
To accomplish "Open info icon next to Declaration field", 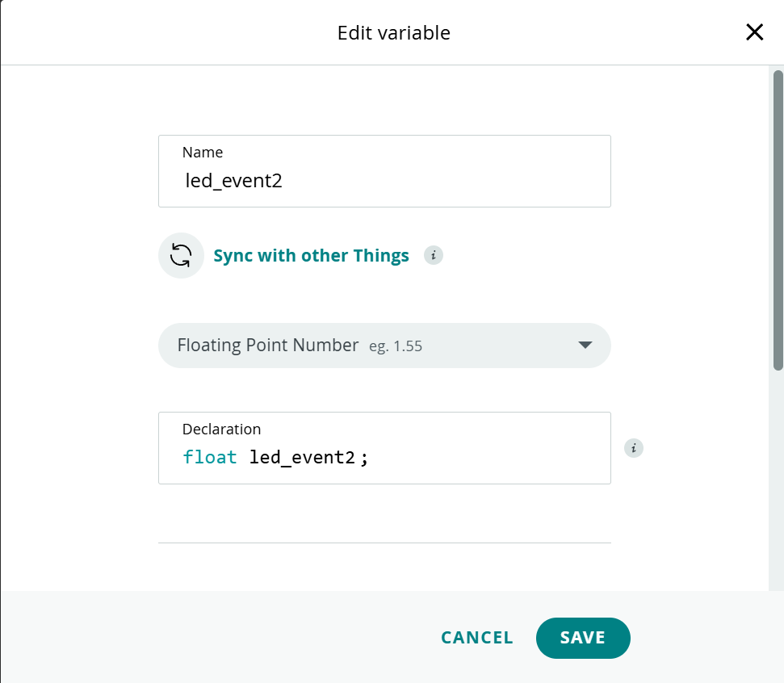I will [634, 448].
